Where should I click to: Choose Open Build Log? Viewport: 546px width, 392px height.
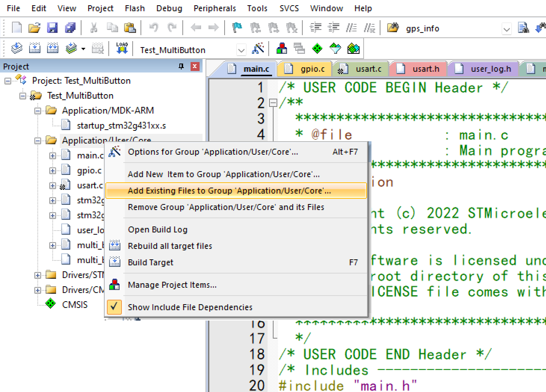pyautogui.click(x=236, y=229)
